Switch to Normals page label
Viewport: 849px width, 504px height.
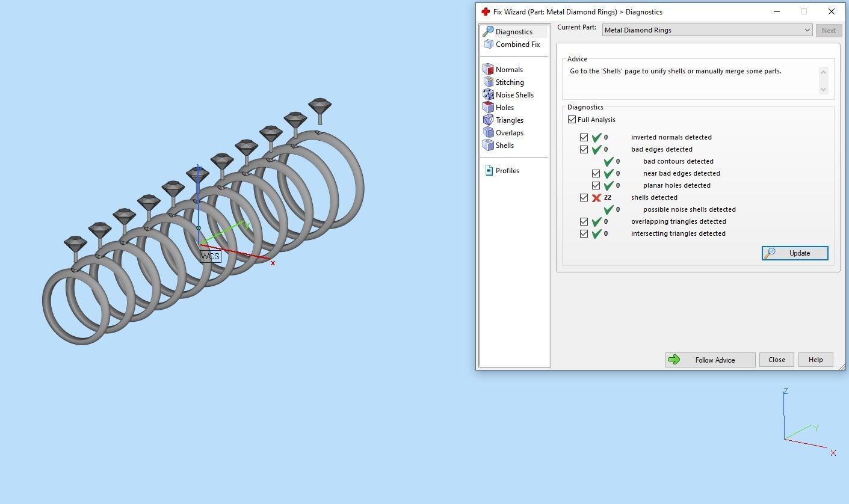tap(509, 70)
